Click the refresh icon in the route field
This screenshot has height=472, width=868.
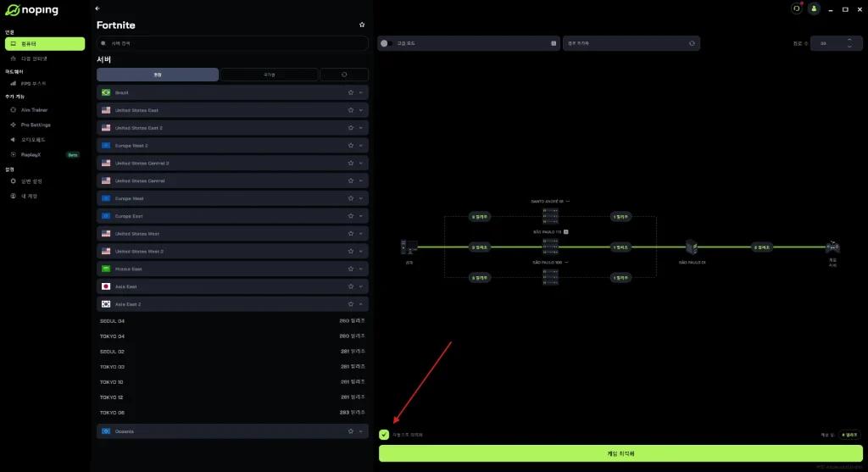(692, 43)
